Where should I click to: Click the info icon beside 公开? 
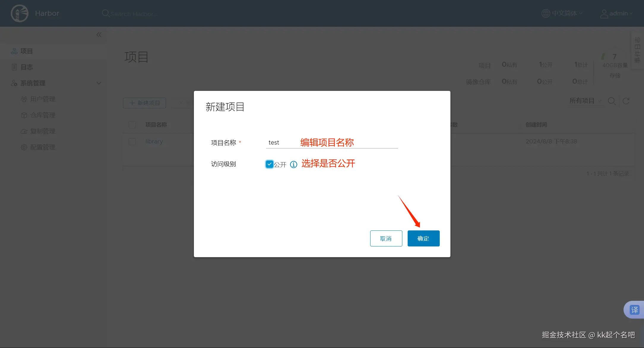point(293,164)
